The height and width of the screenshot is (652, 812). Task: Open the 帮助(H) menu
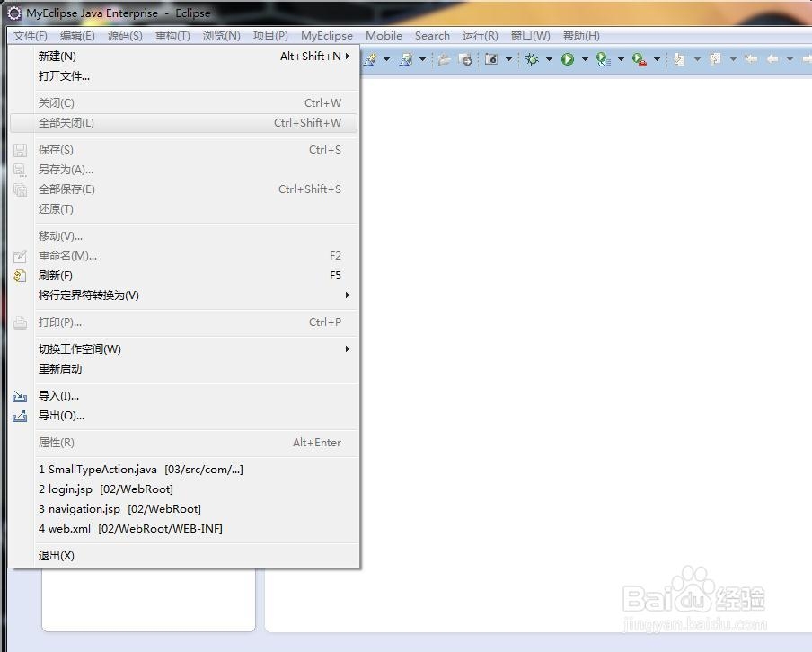coord(581,36)
